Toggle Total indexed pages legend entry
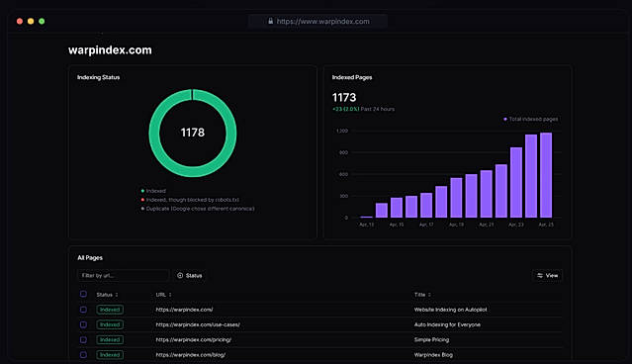 coord(531,119)
